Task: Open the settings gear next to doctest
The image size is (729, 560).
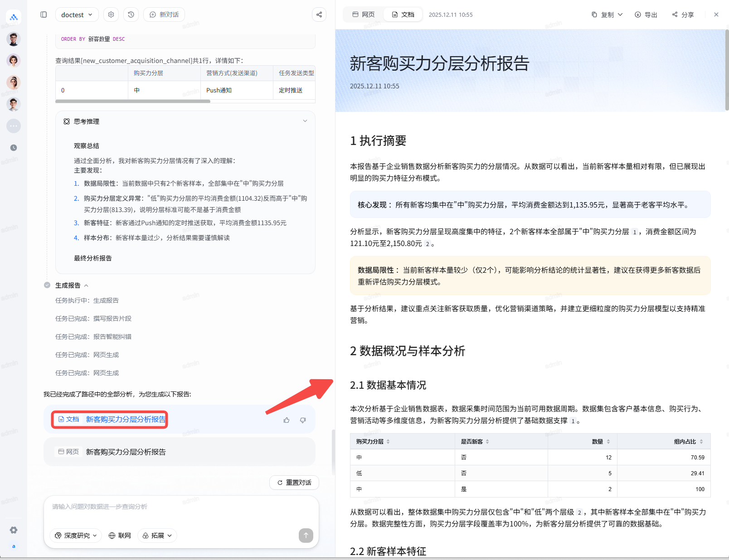Action: (x=111, y=14)
